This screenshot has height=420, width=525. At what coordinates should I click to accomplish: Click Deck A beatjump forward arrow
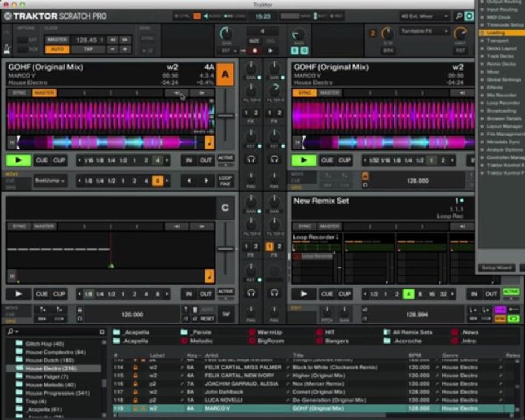tap(206, 180)
